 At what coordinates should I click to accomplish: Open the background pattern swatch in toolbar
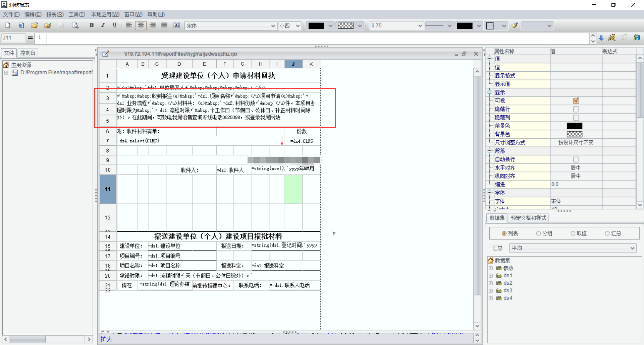pos(350,26)
